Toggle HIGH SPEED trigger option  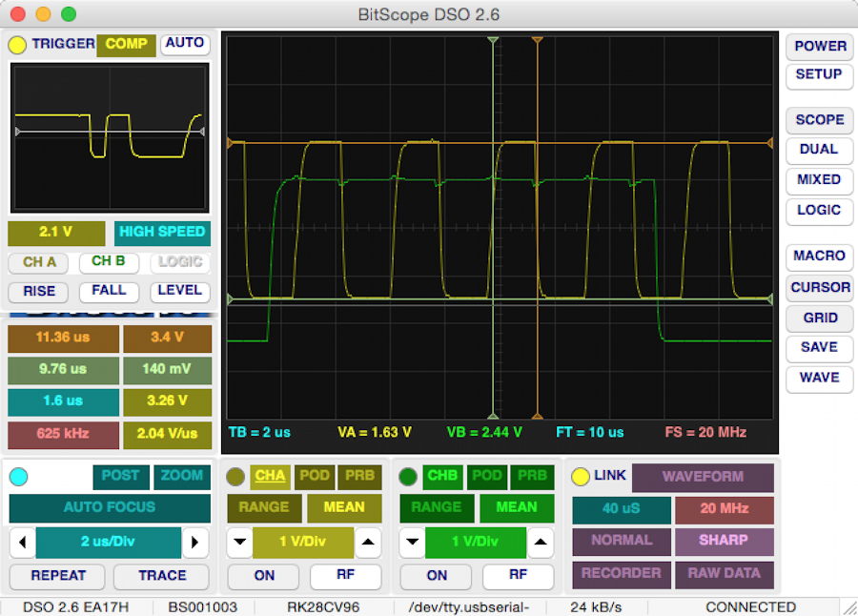point(162,232)
